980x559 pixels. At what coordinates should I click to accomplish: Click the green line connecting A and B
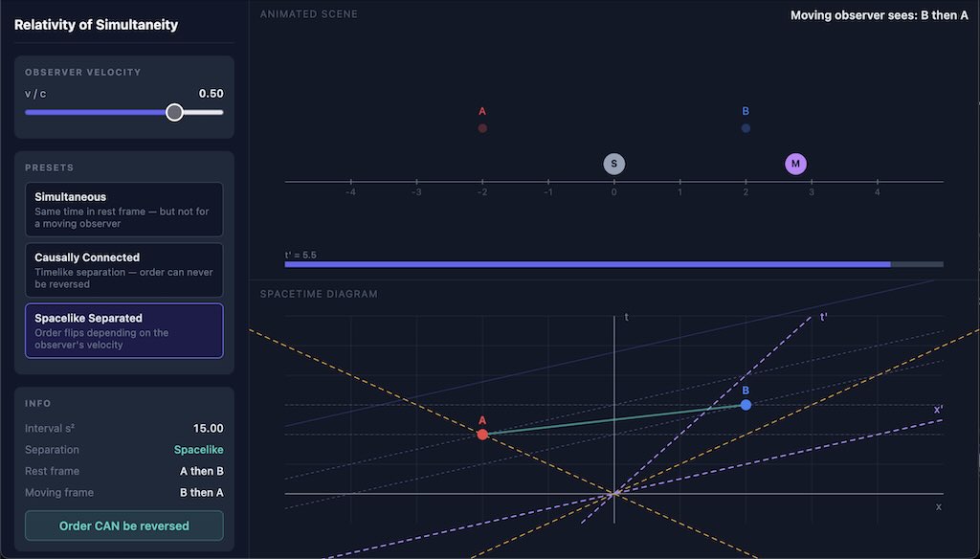612,420
